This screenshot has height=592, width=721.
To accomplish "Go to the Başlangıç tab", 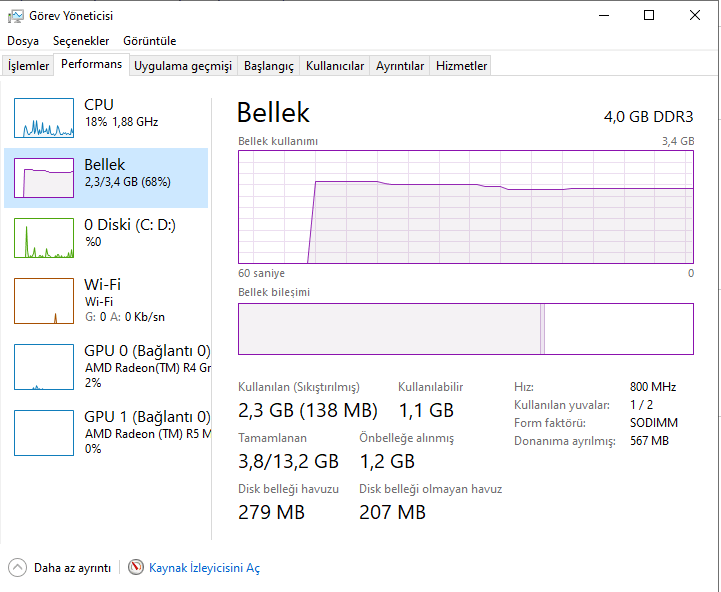I will 269,66.
